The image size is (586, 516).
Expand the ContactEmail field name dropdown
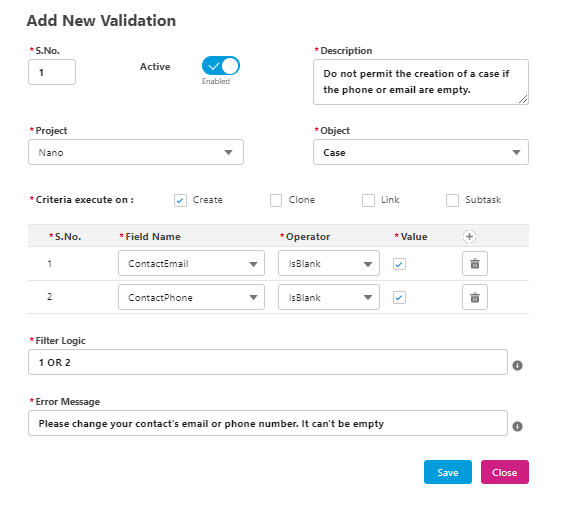191,263
